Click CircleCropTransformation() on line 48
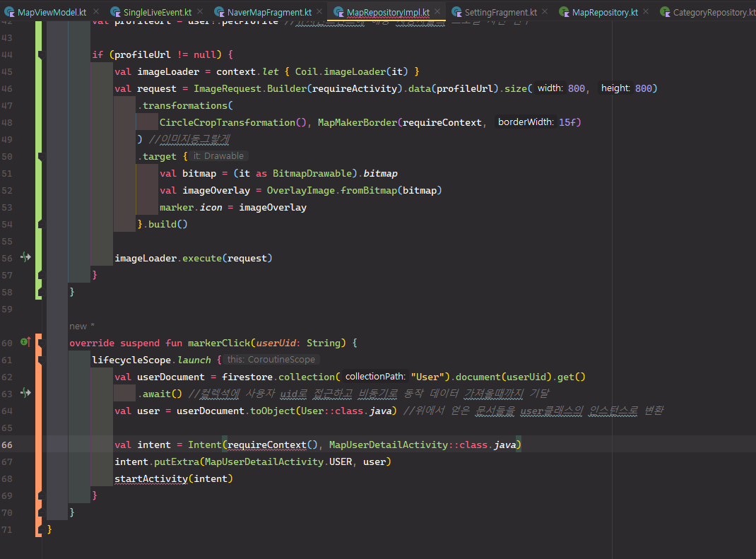The width and height of the screenshot is (756, 559). 232,122
